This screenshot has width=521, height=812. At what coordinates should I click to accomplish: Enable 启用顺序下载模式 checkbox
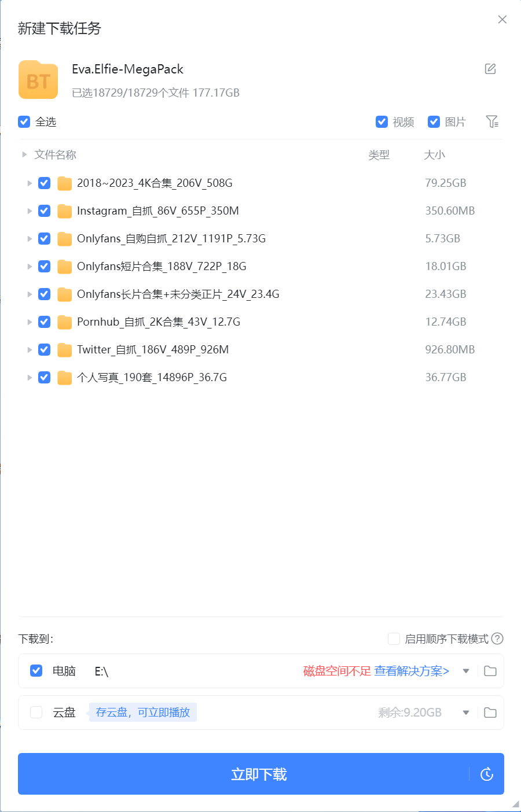click(394, 638)
